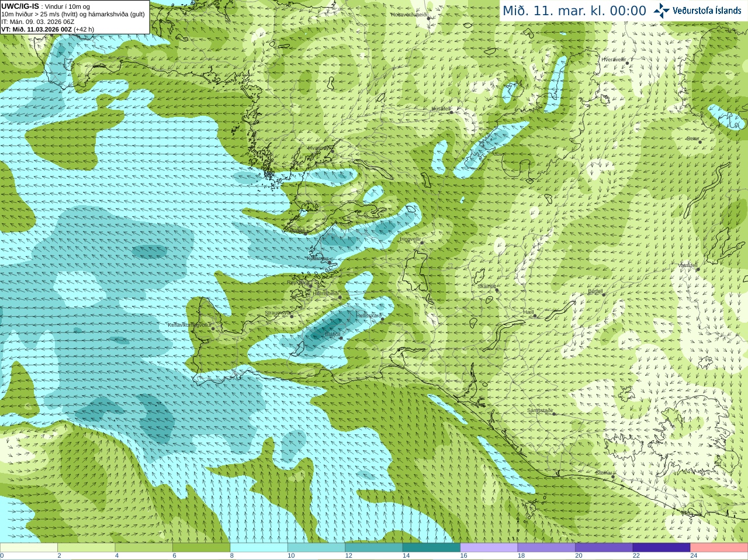Click the Hólmsheiði station marker dot
748x560 pixels.
340,297
